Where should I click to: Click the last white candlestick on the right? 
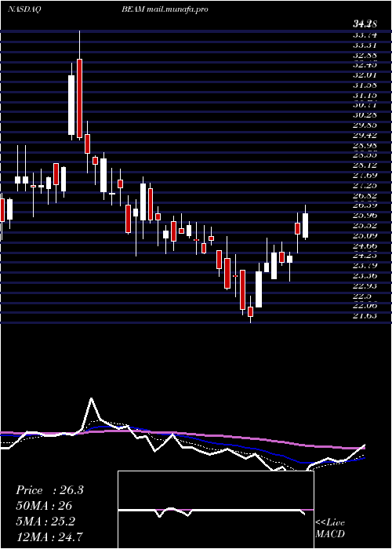tap(305, 226)
